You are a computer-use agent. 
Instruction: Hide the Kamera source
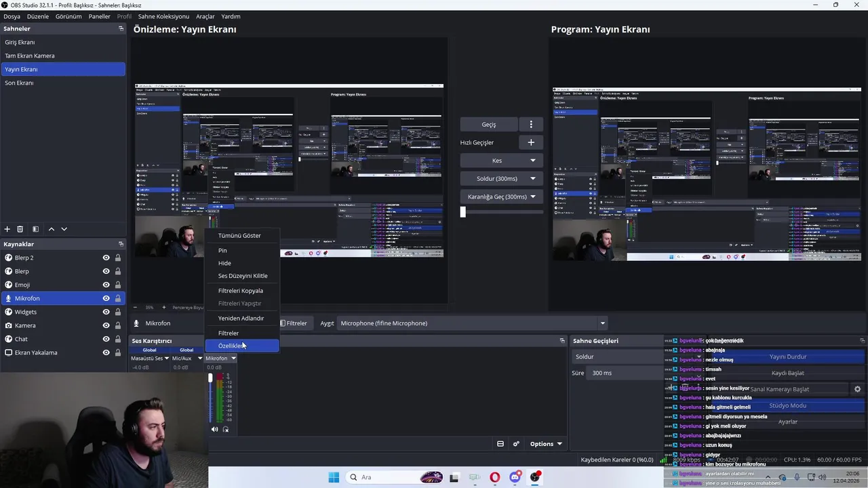point(106,325)
